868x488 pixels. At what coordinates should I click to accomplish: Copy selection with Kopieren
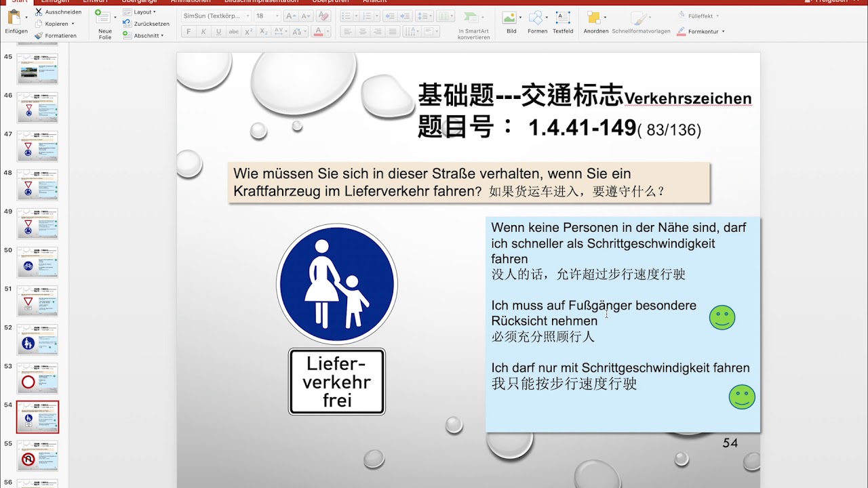coord(52,24)
